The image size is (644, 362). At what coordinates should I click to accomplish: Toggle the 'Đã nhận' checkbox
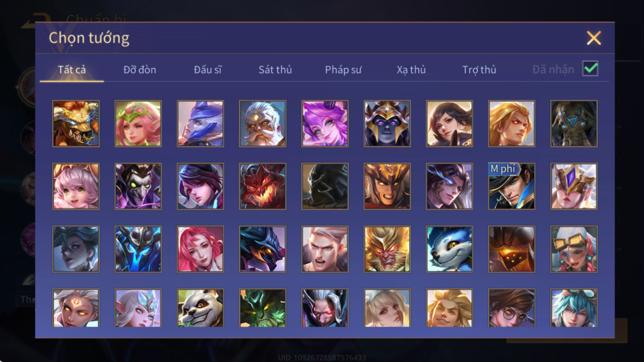pyautogui.click(x=590, y=69)
